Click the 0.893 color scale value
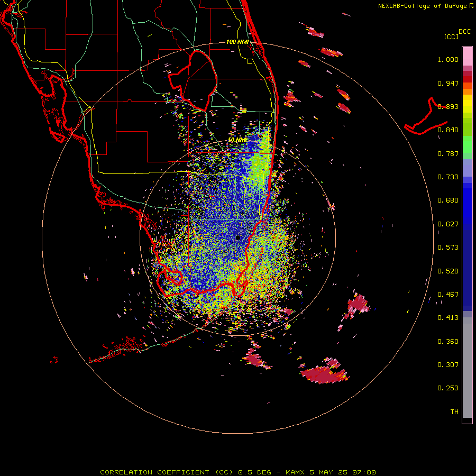Viewport: 476px width, 476px height. [448, 106]
